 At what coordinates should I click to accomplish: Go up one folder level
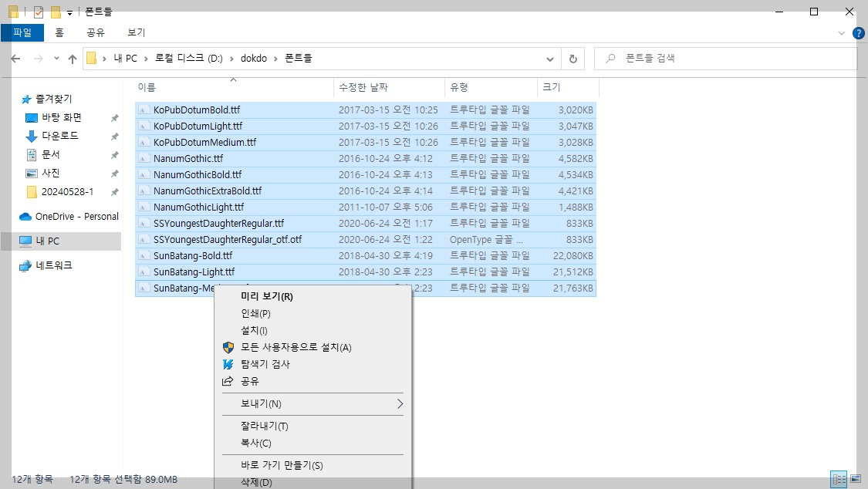(73, 59)
